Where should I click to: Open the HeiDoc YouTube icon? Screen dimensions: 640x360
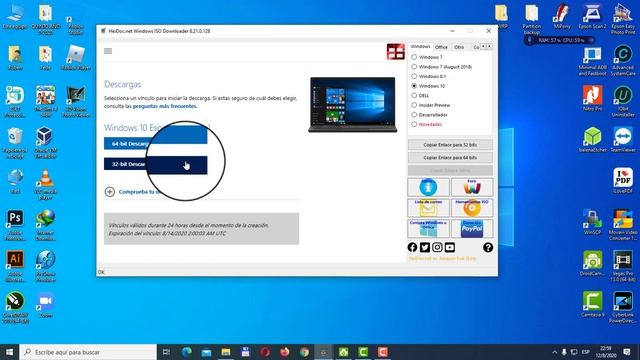point(449,247)
